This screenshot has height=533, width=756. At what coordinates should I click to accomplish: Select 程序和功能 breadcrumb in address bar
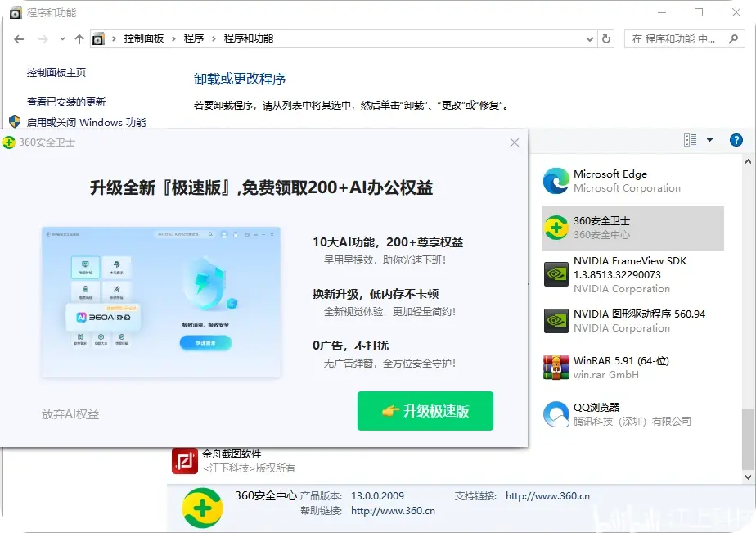(248, 38)
